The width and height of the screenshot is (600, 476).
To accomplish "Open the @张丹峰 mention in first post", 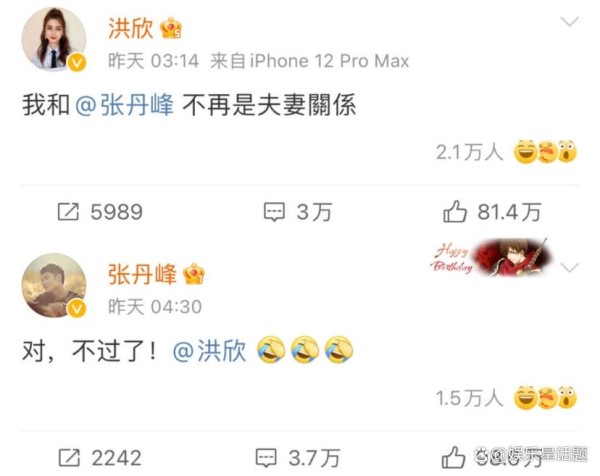I will [x=124, y=105].
